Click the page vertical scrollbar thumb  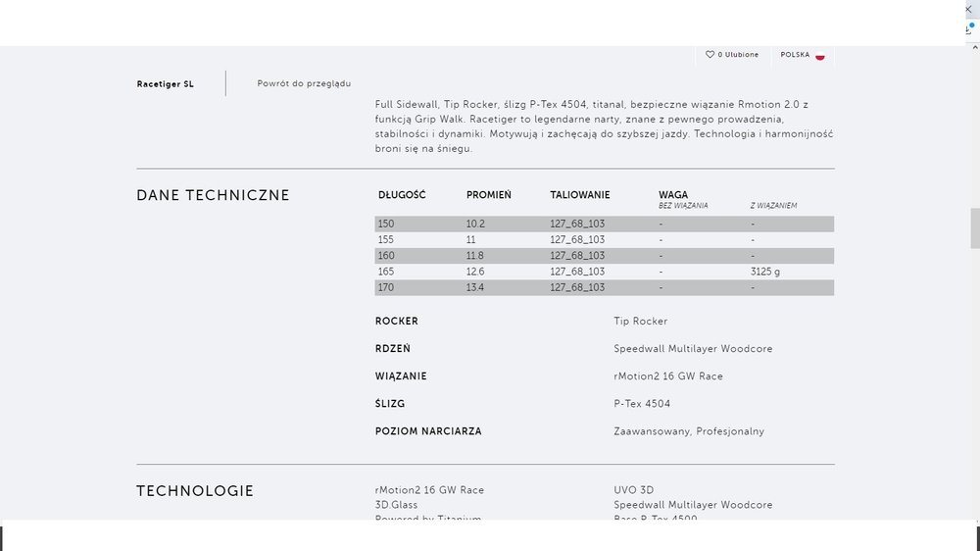click(975, 228)
